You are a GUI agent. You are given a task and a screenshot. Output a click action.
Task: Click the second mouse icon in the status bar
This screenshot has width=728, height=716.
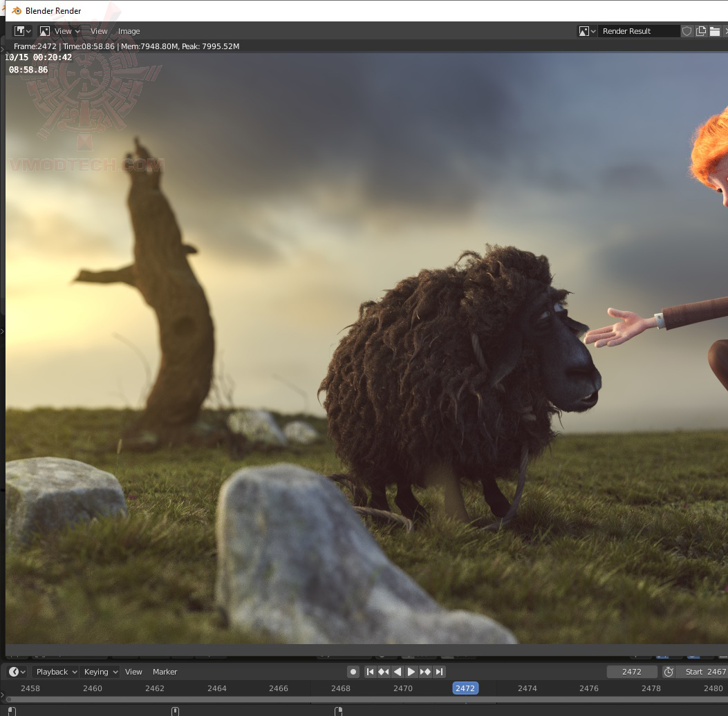click(175, 711)
